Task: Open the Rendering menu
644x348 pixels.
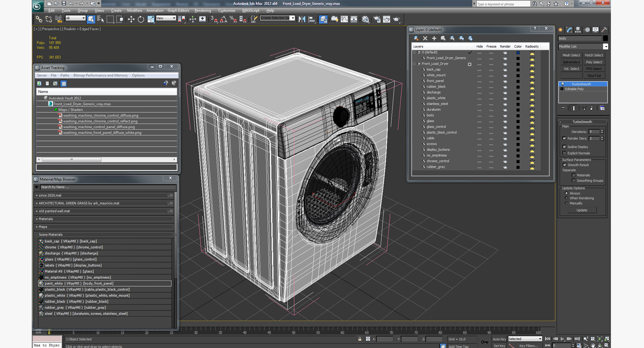Action: [x=202, y=10]
